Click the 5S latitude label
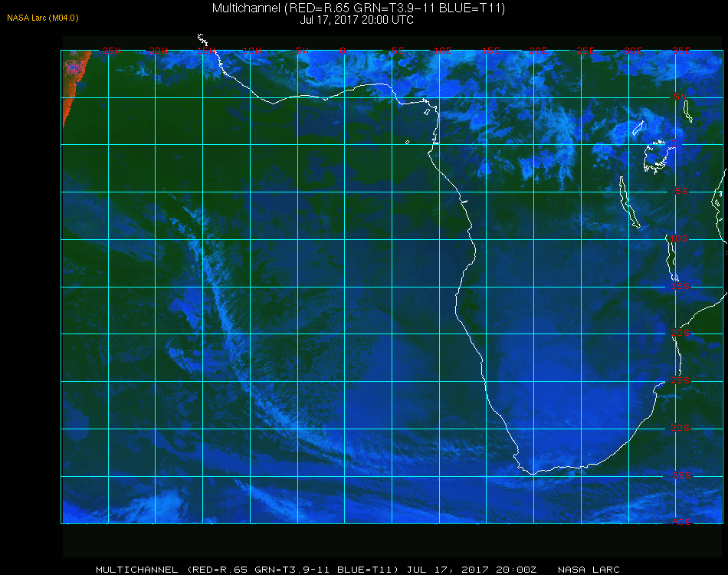 (x=681, y=191)
